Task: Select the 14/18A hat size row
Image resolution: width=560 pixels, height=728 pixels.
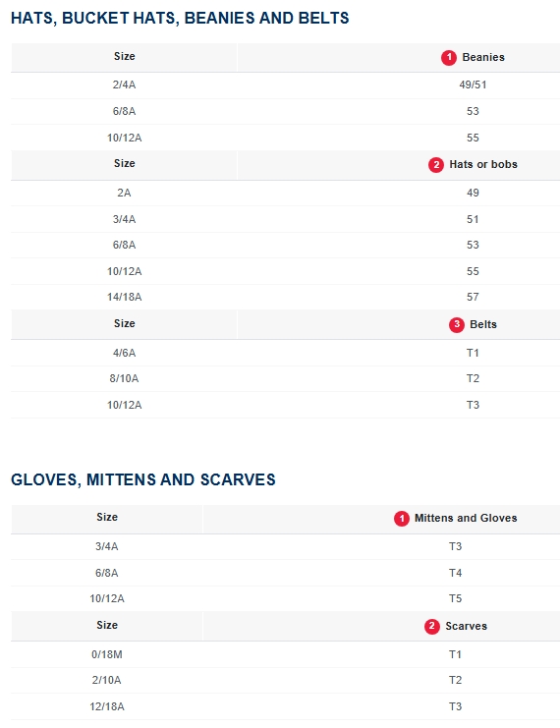Action: point(286,297)
